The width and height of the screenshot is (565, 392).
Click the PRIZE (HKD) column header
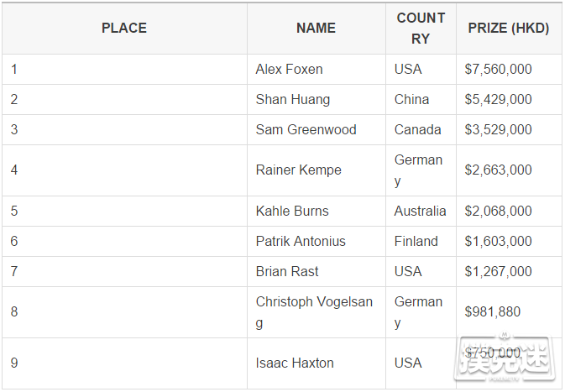[509, 28]
